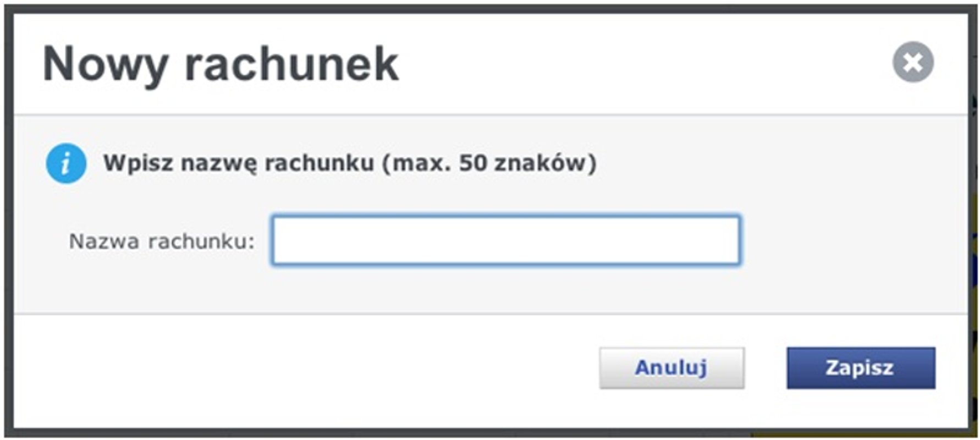Cancel the dialog using Anuluj

(670, 369)
